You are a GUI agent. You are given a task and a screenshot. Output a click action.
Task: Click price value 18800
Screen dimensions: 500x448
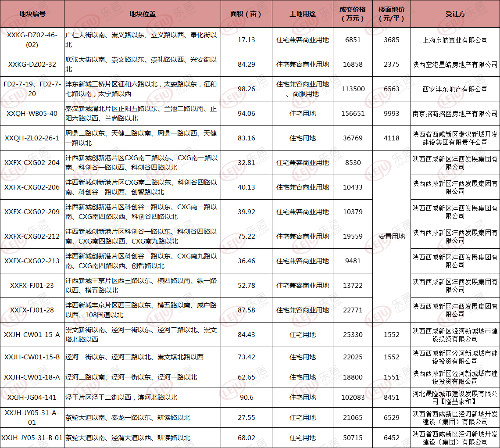pyautogui.click(x=353, y=377)
